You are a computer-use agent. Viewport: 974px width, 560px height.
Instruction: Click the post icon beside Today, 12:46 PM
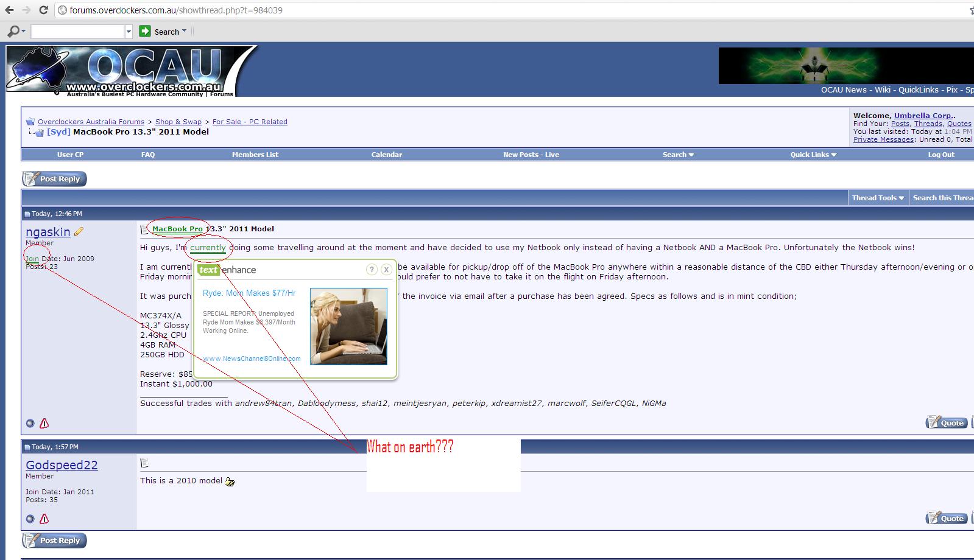tap(27, 214)
